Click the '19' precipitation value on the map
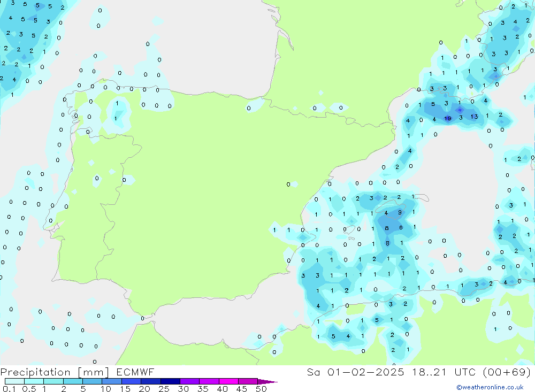The image size is (535, 392). click(x=448, y=118)
